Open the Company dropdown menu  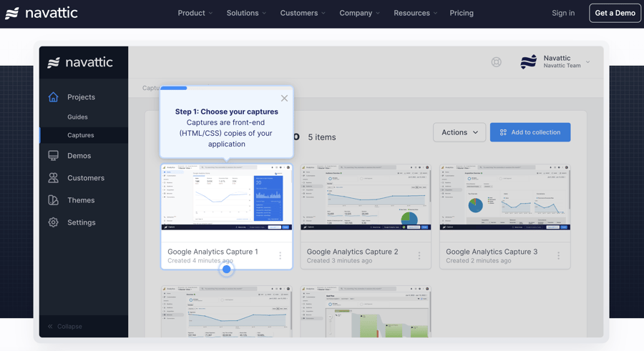pyautogui.click(x=359, y=13)
